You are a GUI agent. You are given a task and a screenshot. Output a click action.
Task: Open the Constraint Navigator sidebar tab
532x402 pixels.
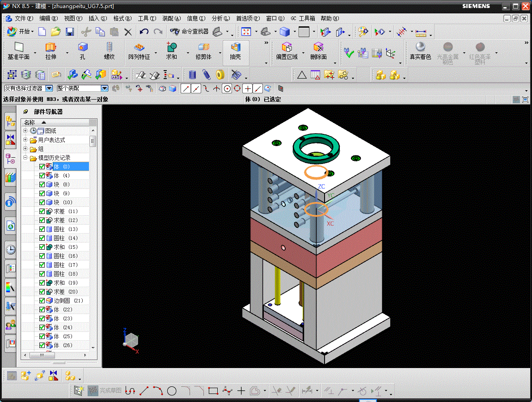click(x=10, y=139)
